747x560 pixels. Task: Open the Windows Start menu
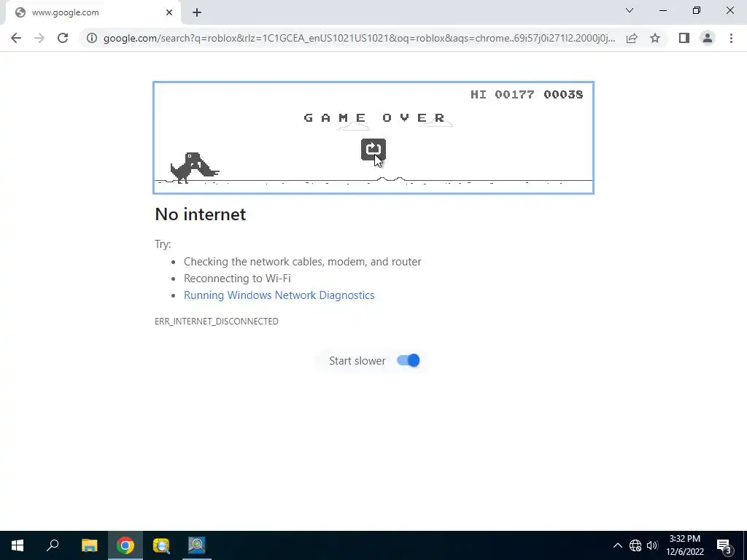(x=18, y=545)
